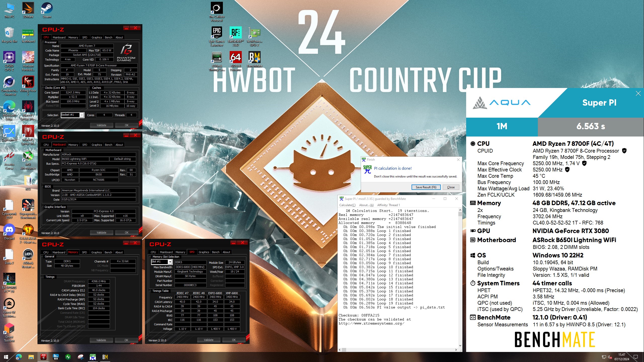Open the Superposition Benchmark desktop icon

pyautogui.click(x=28, y=209)
